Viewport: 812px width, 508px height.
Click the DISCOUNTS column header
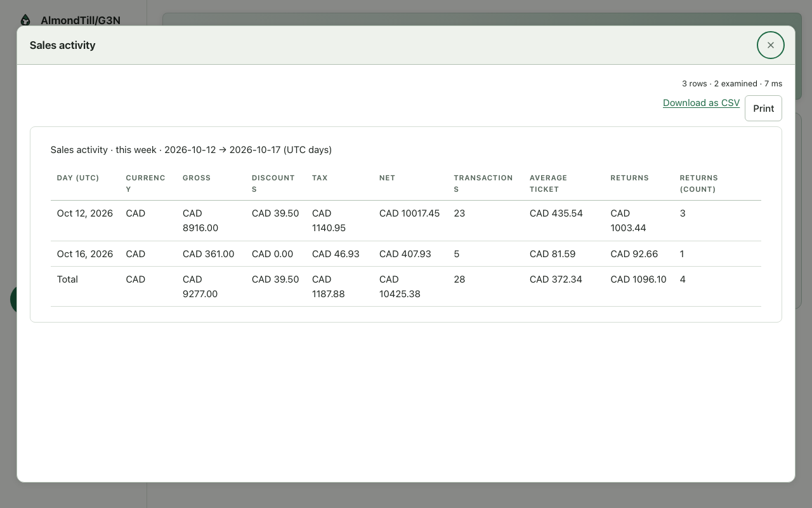coord(273,184)
